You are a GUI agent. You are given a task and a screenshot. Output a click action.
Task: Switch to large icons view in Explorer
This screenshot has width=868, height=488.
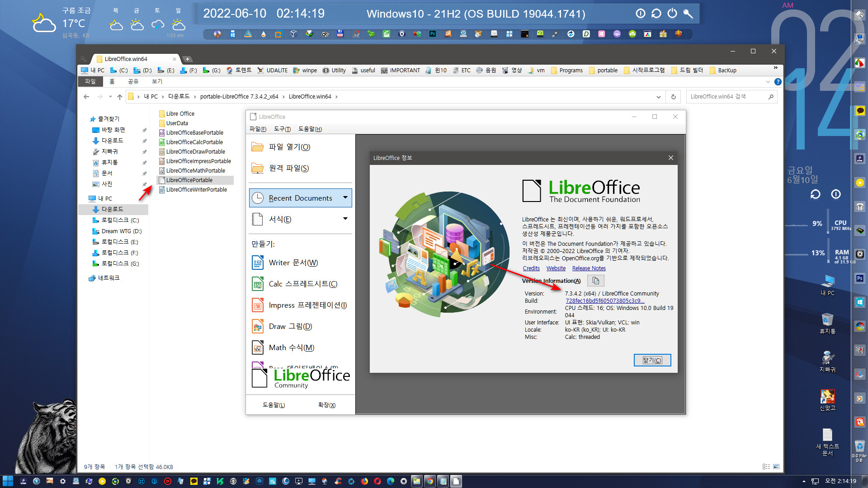[x=776, y=467]
